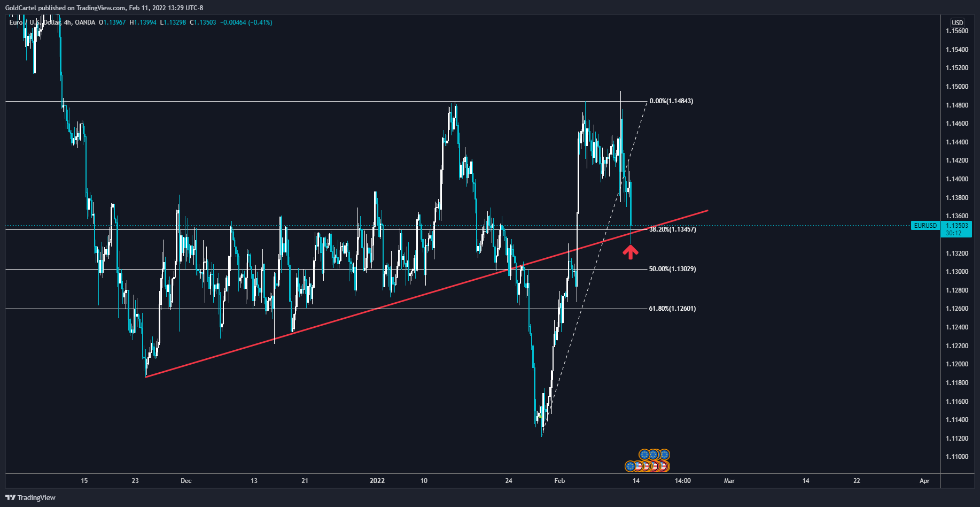
Task: Click price axis label 1.14000
Action: tap(957, 179)
